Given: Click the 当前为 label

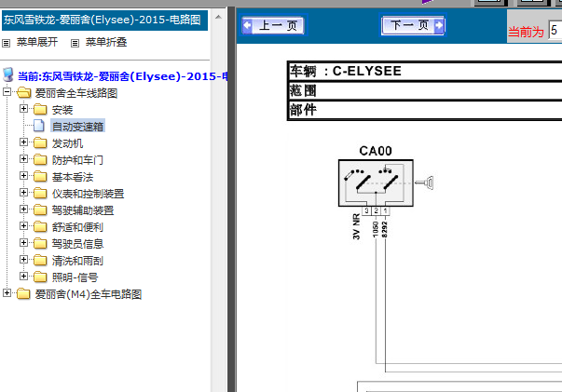Looking at the screenshot, I should pos(527,32).
